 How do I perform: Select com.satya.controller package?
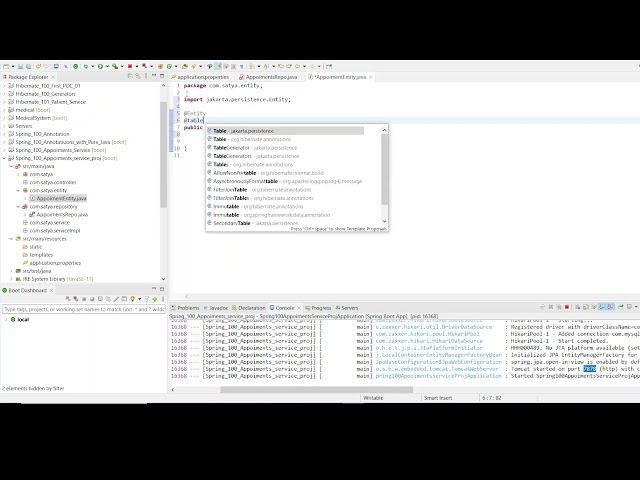pos(52,182)
